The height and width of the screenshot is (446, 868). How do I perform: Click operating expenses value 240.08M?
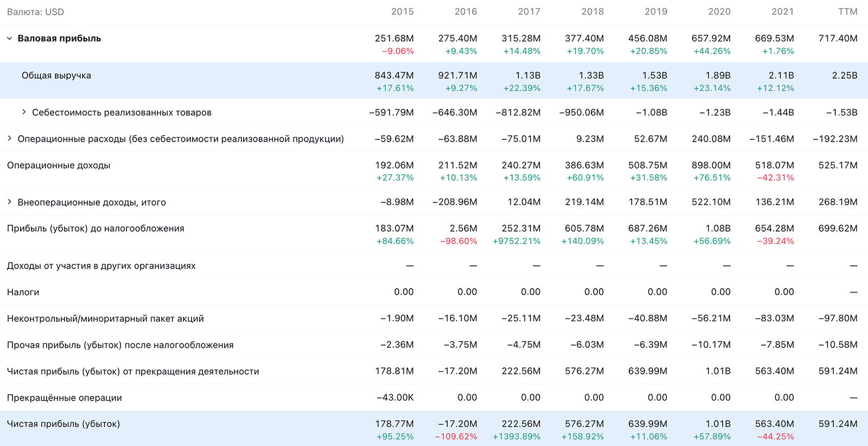click(711, 139)
